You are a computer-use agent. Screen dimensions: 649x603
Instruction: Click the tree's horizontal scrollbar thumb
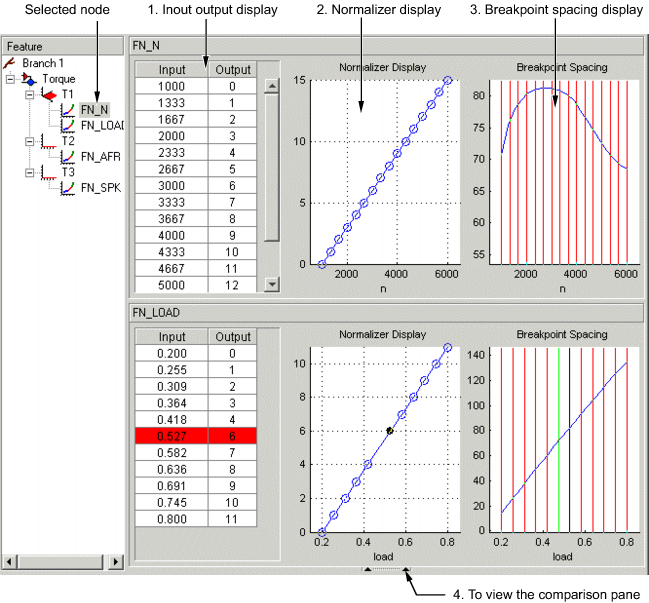(59, 562)
